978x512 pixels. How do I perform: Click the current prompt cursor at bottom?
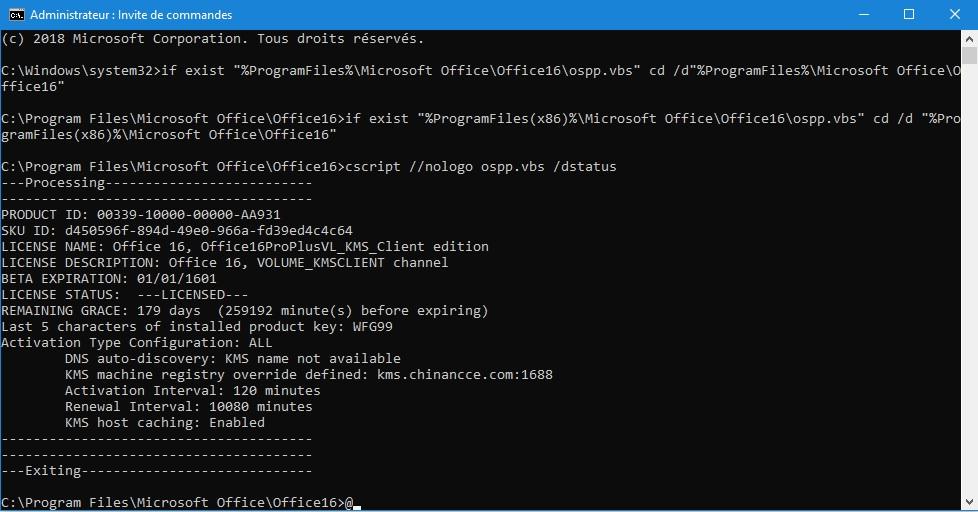click(357, 503)
